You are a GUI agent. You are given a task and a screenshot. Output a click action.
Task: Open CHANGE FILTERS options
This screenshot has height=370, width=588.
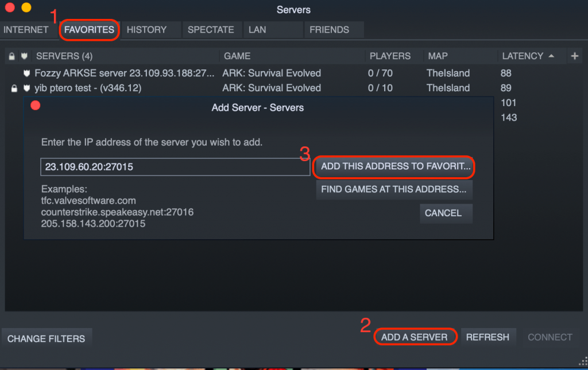47,338
